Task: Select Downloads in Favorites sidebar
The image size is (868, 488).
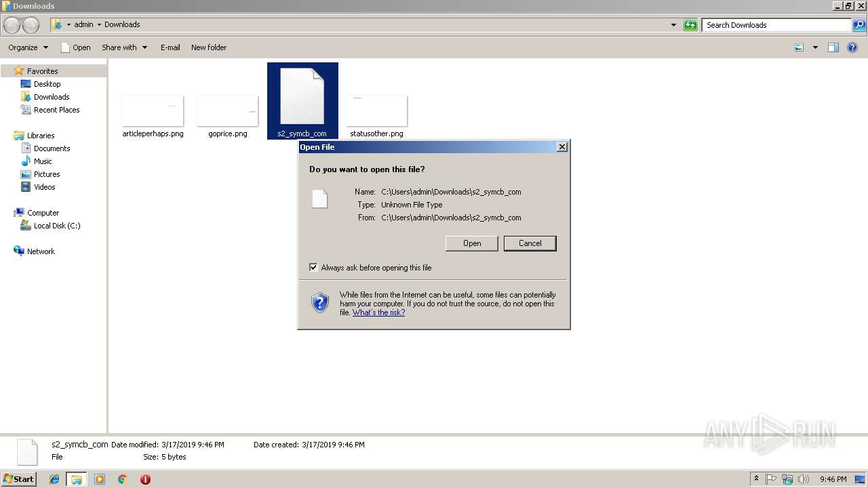Action: coord(51,97)
